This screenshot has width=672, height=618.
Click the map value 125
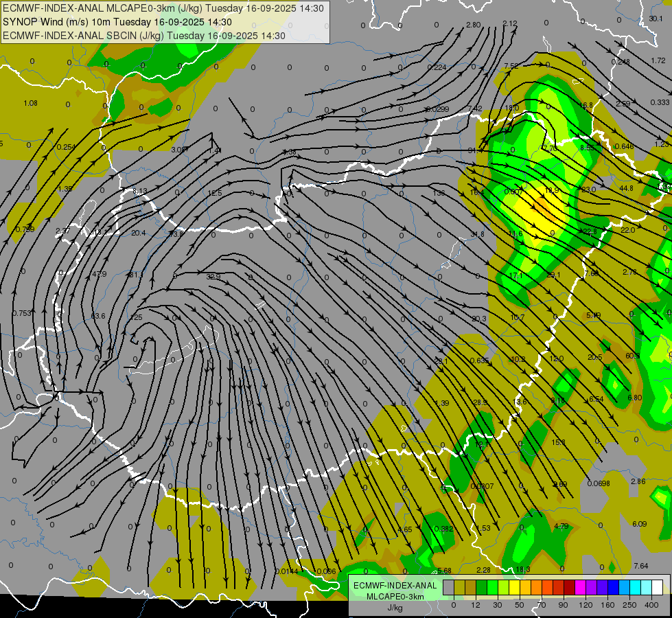coord(137,318)
